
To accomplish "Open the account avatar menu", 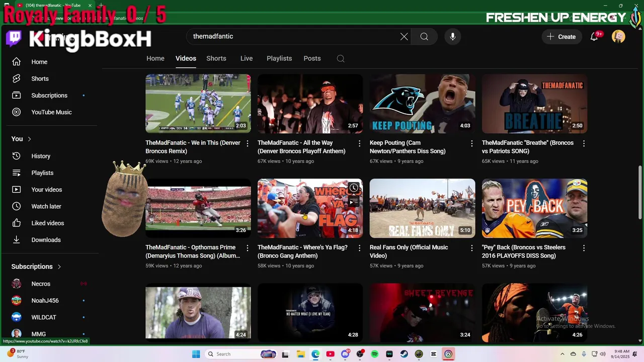I will 618,37.
